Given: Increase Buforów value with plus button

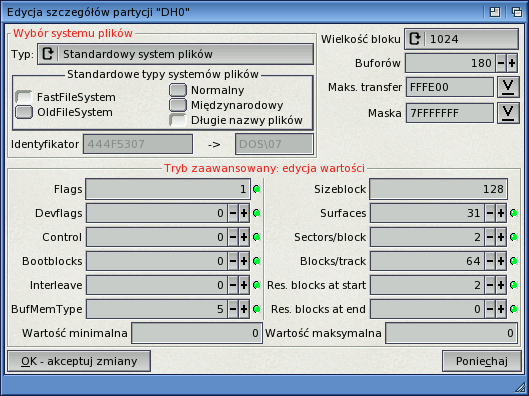Looking at the screenshot, I should (512, 63).
